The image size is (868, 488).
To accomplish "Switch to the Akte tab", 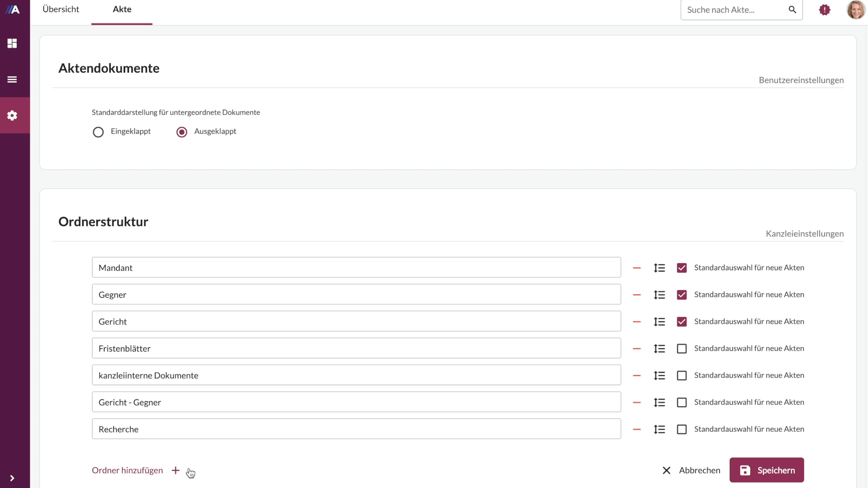I will tap(122, 9).
